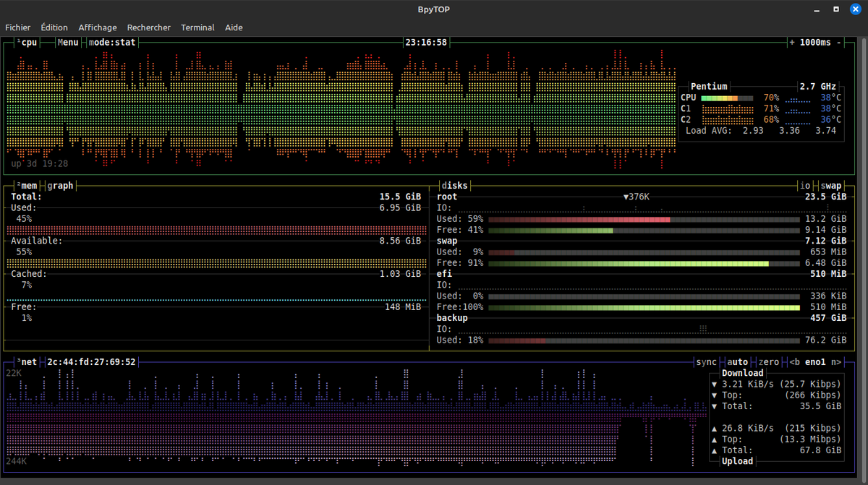Toggle the disks panel title
Image resolution: width=868 pixels, height=485 pixels.
454,186
